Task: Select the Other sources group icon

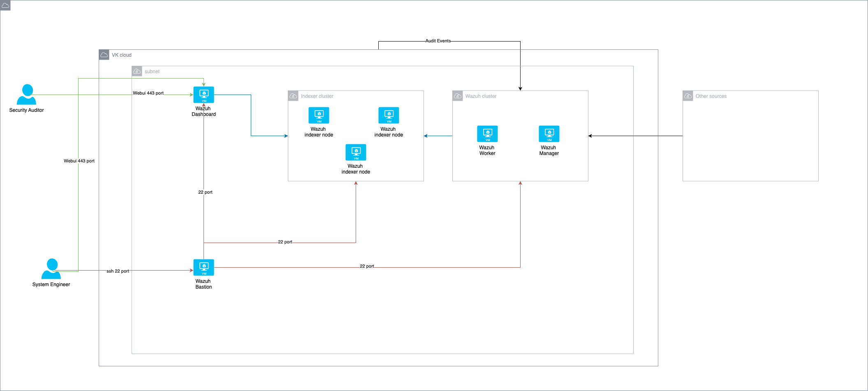Action: click(x=688, y=96)
